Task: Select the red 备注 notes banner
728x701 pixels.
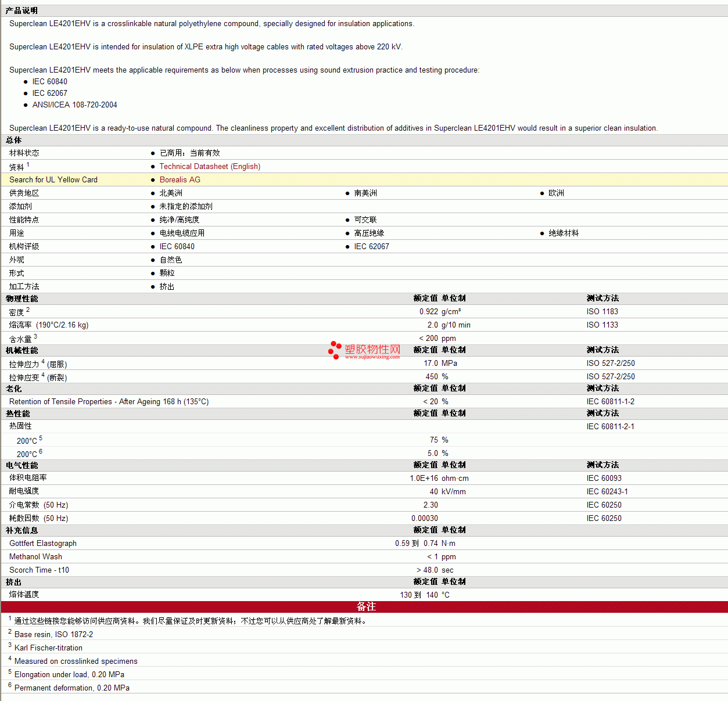Action: coord(364,606)
